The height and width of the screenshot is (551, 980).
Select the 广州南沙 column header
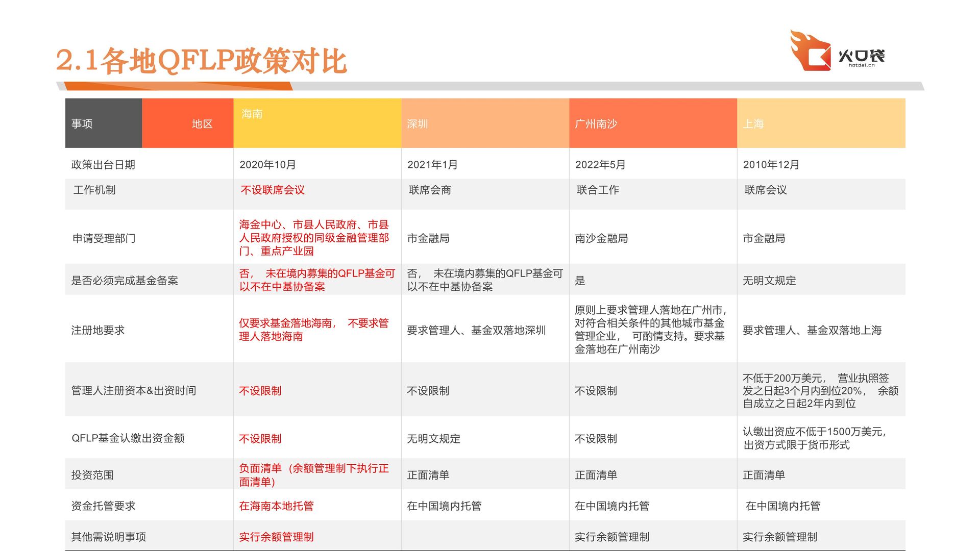pos(596,124)
